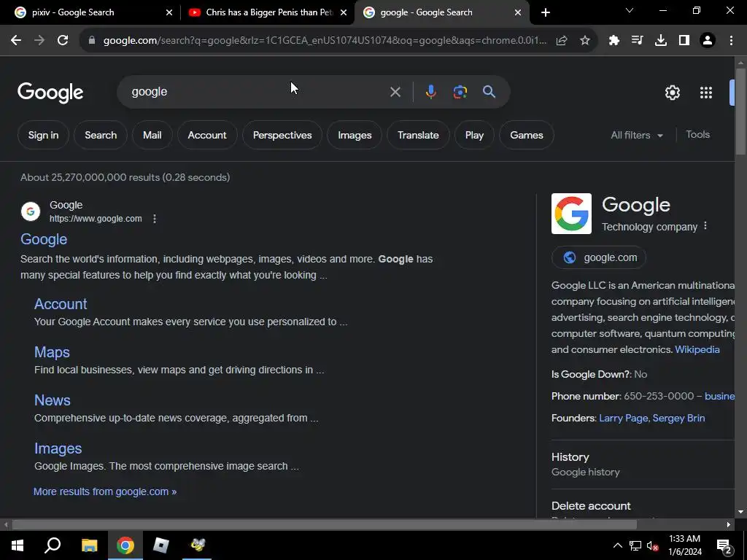Click the Google favicon of the first result
The height and width of the screenshot is (560, 747).
[x=31, y=211]
